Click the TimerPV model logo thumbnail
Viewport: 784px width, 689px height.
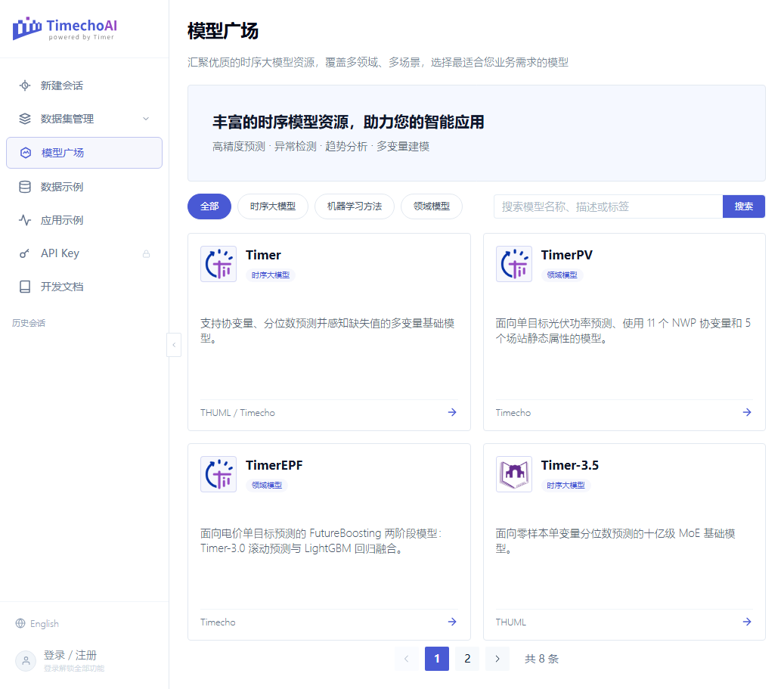(514, 264)
